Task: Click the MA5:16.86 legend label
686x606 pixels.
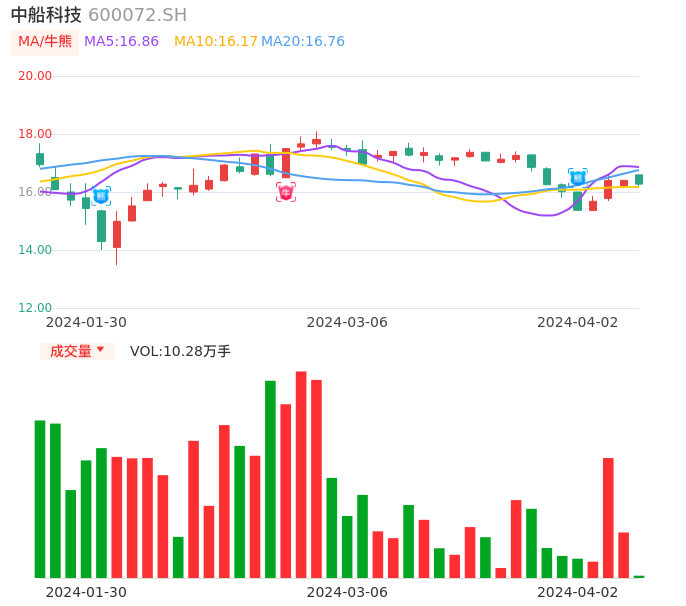Action: [121, 42]
